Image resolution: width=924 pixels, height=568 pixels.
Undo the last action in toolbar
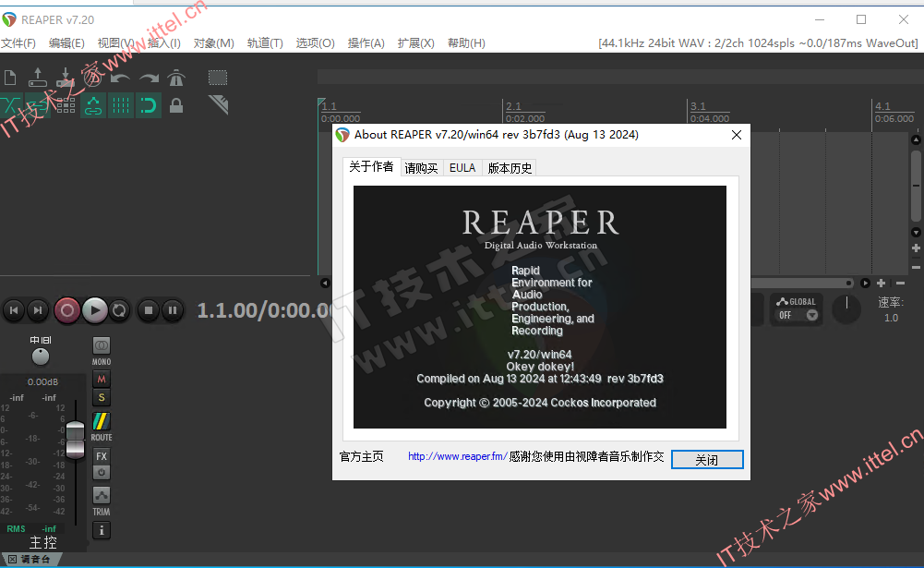click(x=121, y=78)
